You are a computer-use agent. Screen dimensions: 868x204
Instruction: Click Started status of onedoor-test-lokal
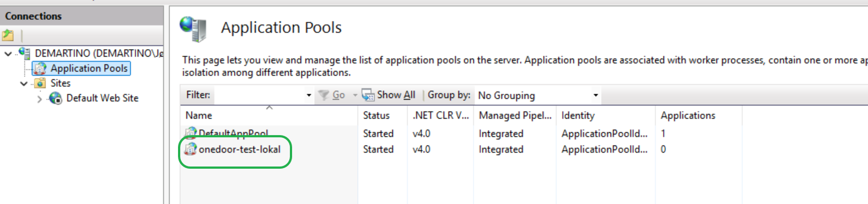tap(378, 149)
